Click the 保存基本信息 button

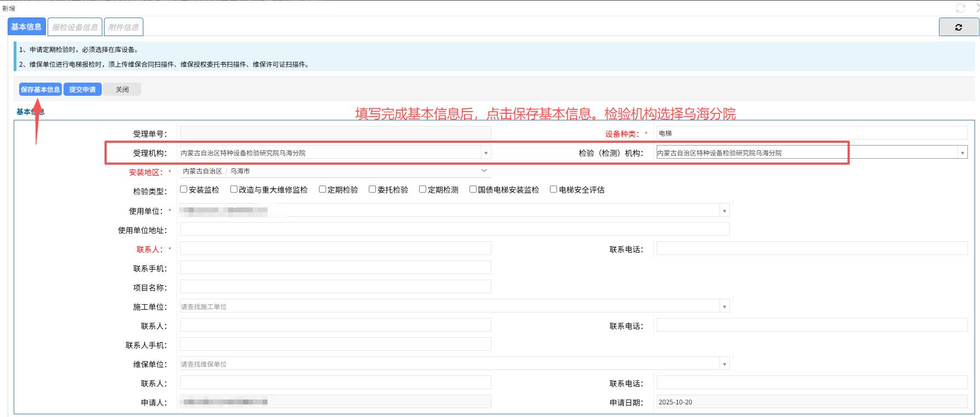40,89
